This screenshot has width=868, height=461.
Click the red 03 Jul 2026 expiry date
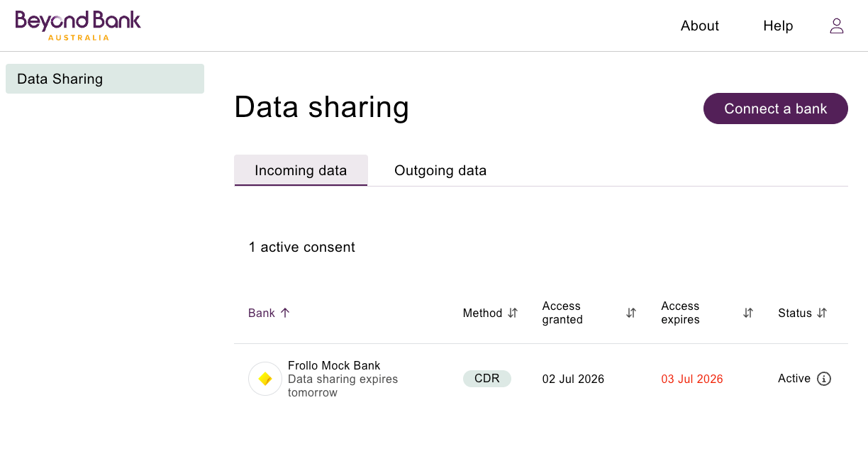click(x=692, y=379)
